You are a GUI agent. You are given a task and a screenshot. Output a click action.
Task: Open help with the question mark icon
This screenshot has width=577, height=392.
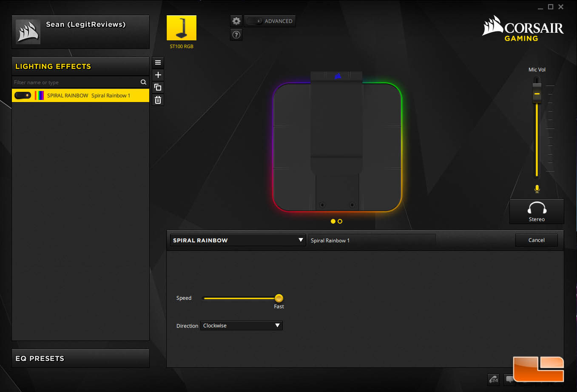click(236, 35)
